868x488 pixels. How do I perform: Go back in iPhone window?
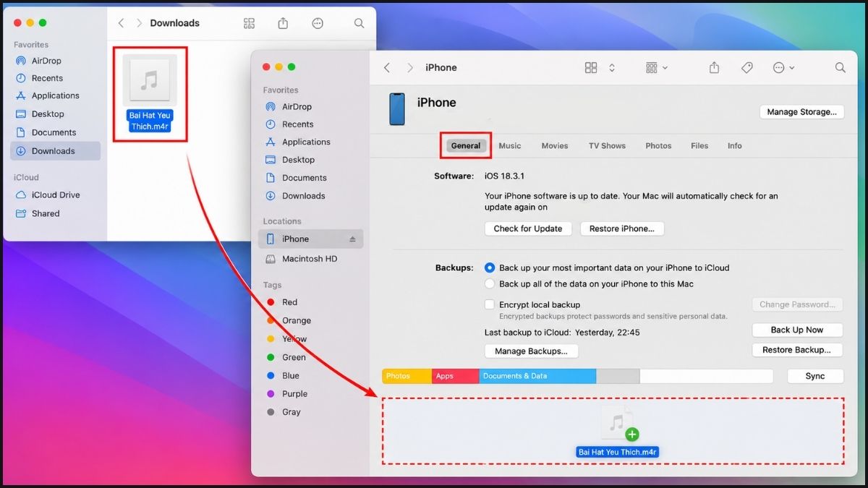point(387,67)
